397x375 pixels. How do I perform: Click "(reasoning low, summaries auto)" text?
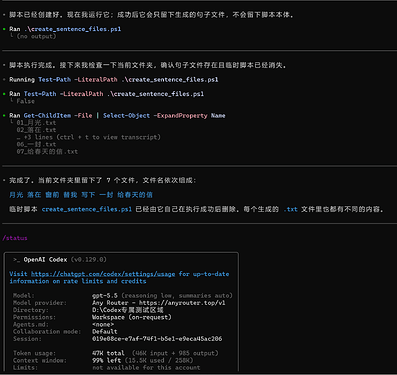[x=177, y=296]
